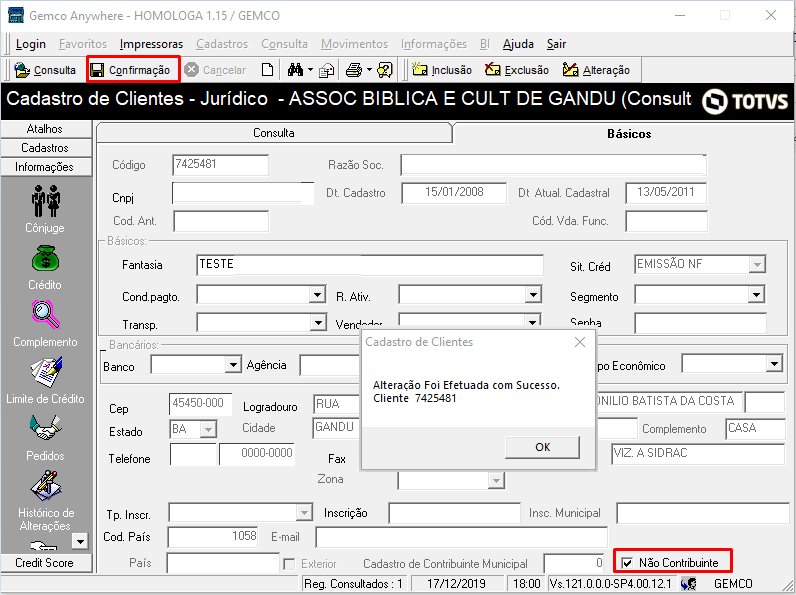Image resolution: width=796 pixels, height=595 pixels.
Task: Expand the Tp. Inscr. dropdown
Action: 304,513
